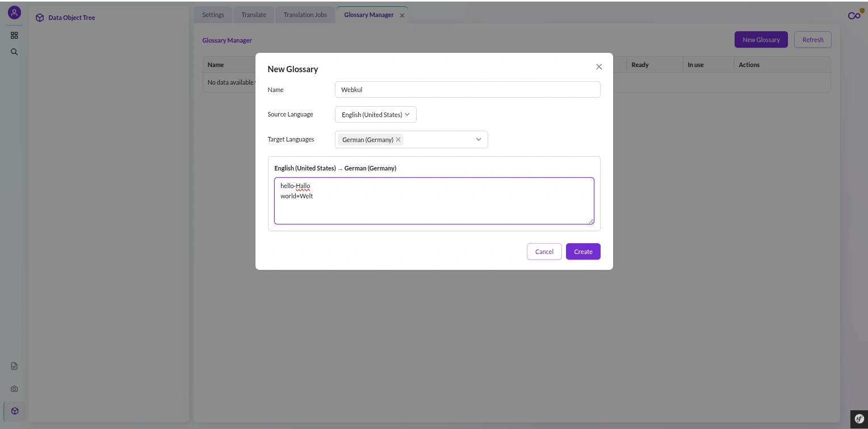Open the user profile avatar icon
This screenshot has width=868, height=429.
pos(14,13)
